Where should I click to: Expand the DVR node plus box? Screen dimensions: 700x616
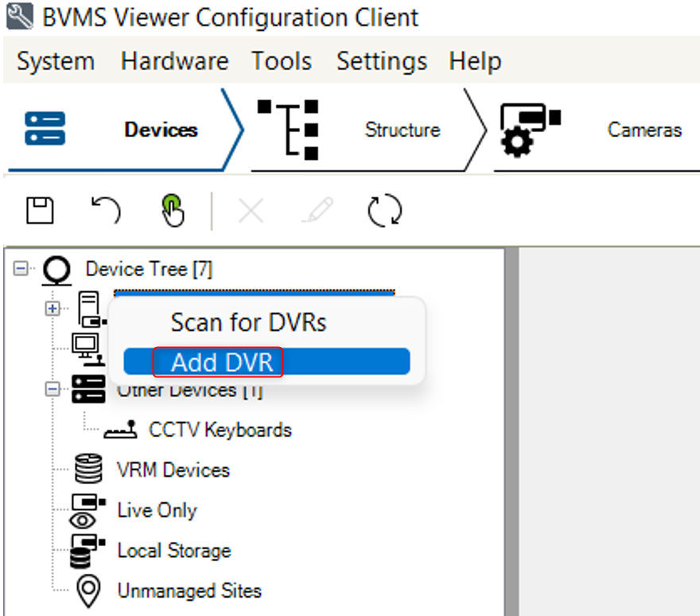(x=52, y=309)
